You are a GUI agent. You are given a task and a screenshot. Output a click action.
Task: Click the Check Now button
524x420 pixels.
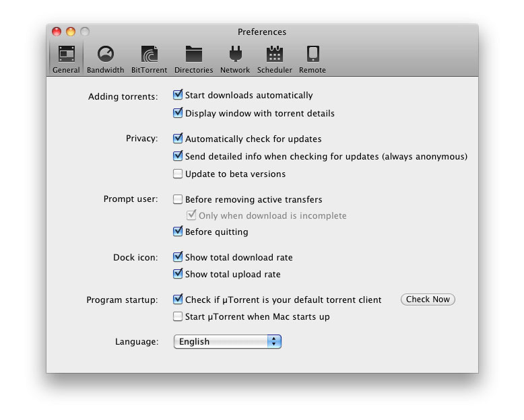click(428, 300)
